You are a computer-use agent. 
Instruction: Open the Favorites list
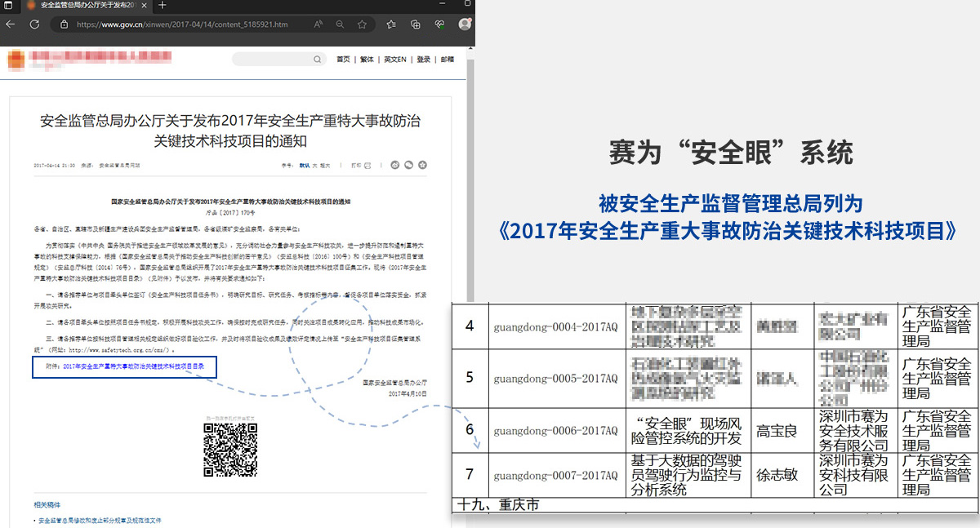click(x=391, y=24)
